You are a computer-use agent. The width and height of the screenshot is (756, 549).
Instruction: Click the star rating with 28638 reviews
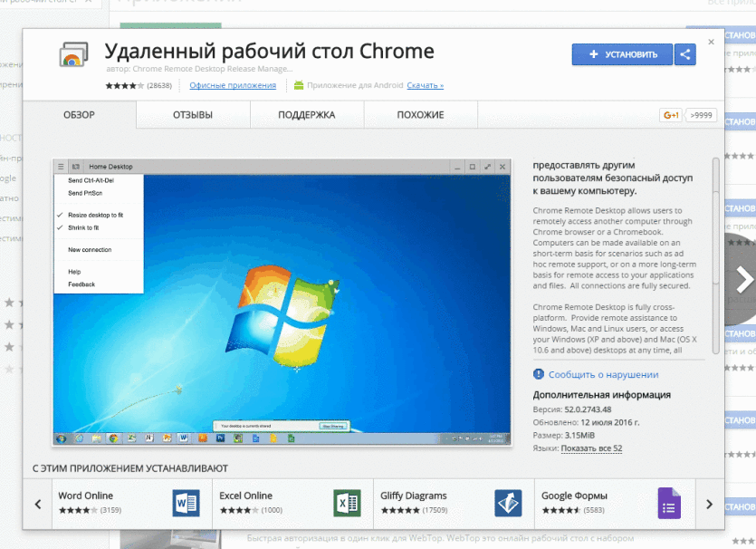click(139, 85)
